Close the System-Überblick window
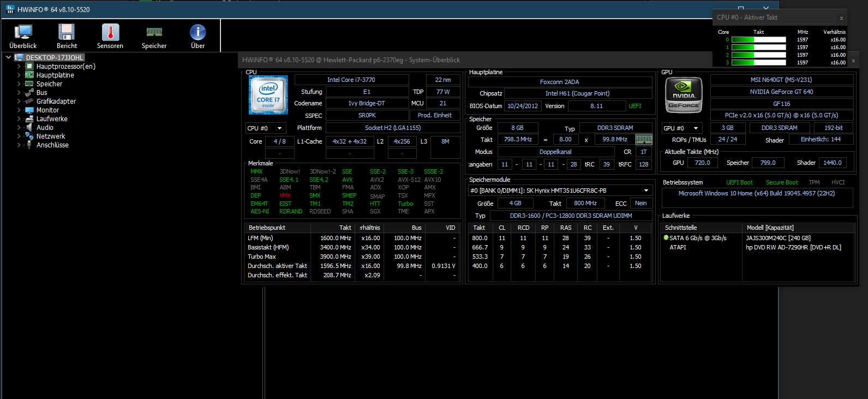The height and width of the screenshot is (399, 868). coord(853,61)
